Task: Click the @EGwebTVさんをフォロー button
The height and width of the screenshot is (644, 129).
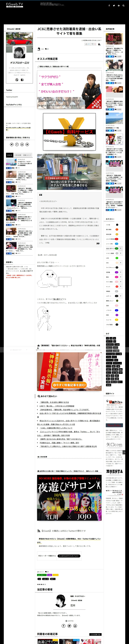Action: pyautogui.click(x=69, y=556)
